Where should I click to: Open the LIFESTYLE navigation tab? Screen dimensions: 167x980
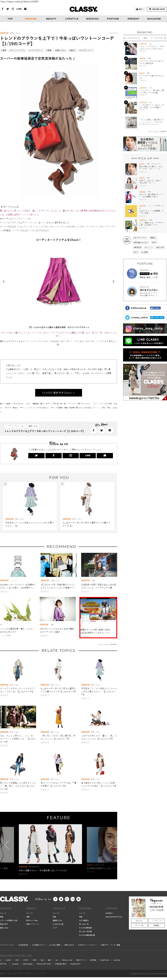coord(72,19)
